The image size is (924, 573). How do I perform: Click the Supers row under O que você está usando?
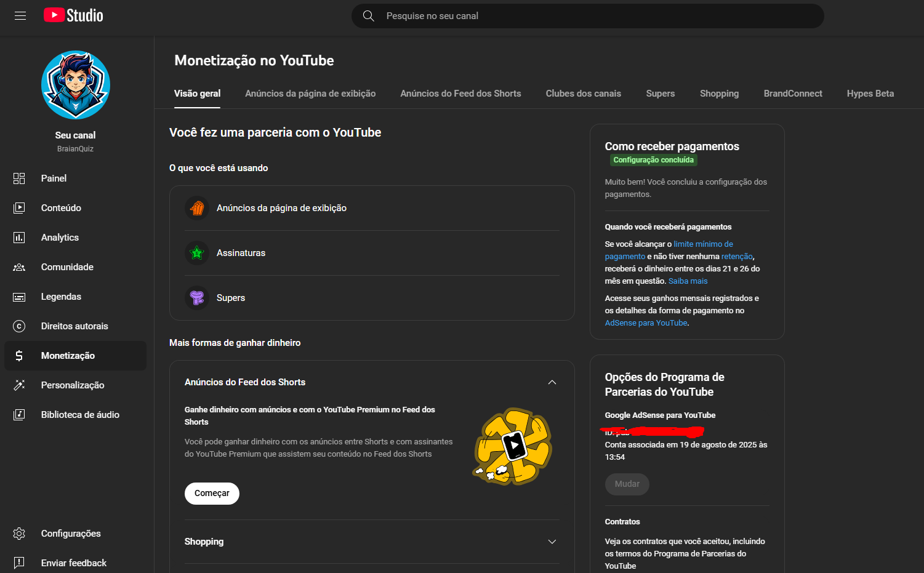point(372,298)
